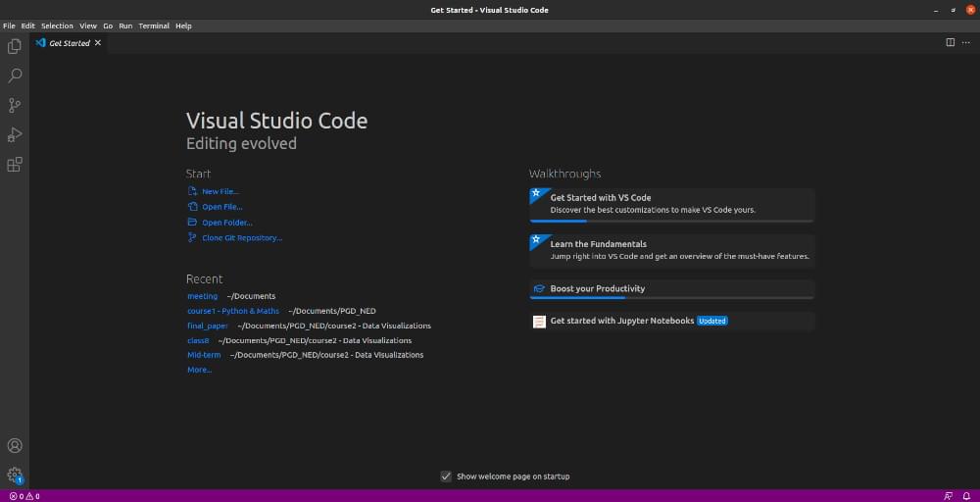980x502 pixels.
Task: Open the Run and Debug view
Action: pyautogui.click(x=15, y=134)
